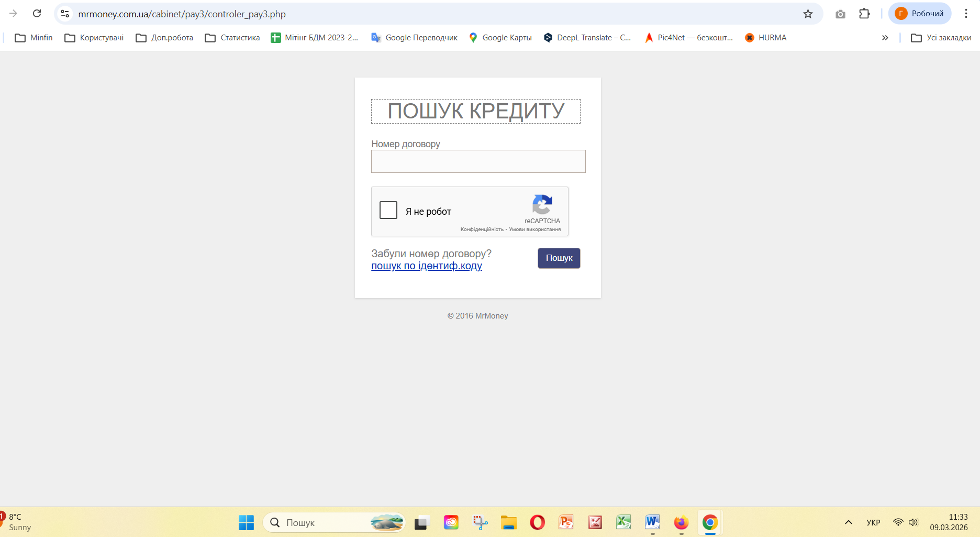Click the reCAPTCHA logo
This screenshot has height=537, width=980.
coord(542,204)
